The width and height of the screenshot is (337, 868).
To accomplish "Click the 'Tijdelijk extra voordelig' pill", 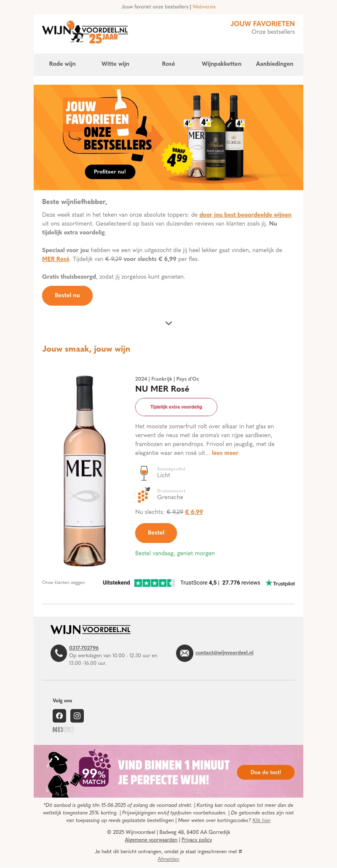I will [176, 407].
